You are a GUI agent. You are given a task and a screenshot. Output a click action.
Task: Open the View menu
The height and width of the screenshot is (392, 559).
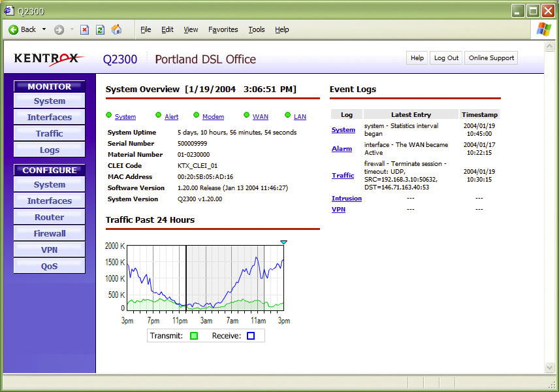click(x=191, y=29)
